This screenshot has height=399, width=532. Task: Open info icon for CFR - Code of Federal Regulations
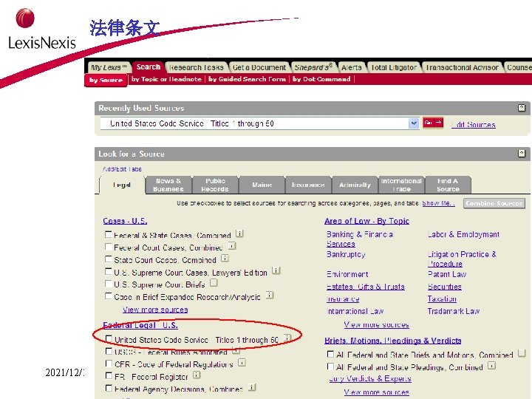point(242,362)
